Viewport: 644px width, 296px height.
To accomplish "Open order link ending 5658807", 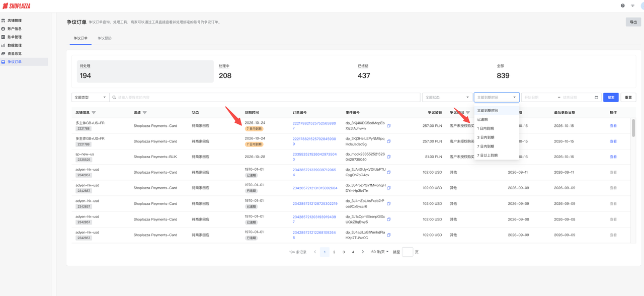I will coord(314,126).
